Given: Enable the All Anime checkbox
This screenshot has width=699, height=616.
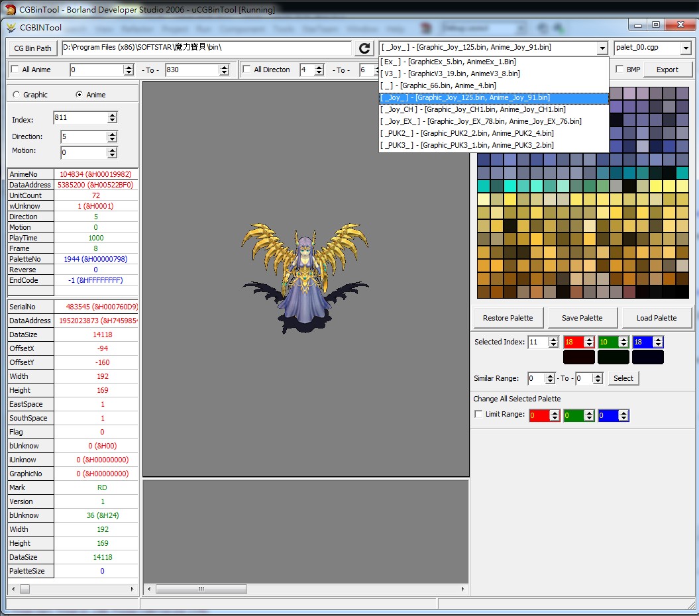Looking at the screenshot, I should point(15,70).
